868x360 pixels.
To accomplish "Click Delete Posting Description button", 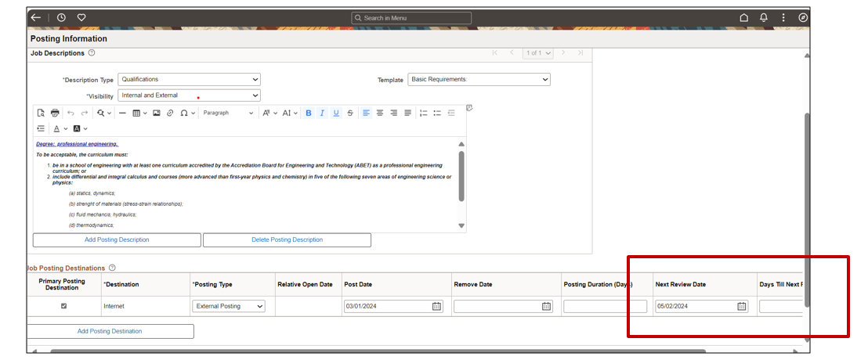I will (x=287, y=240).
